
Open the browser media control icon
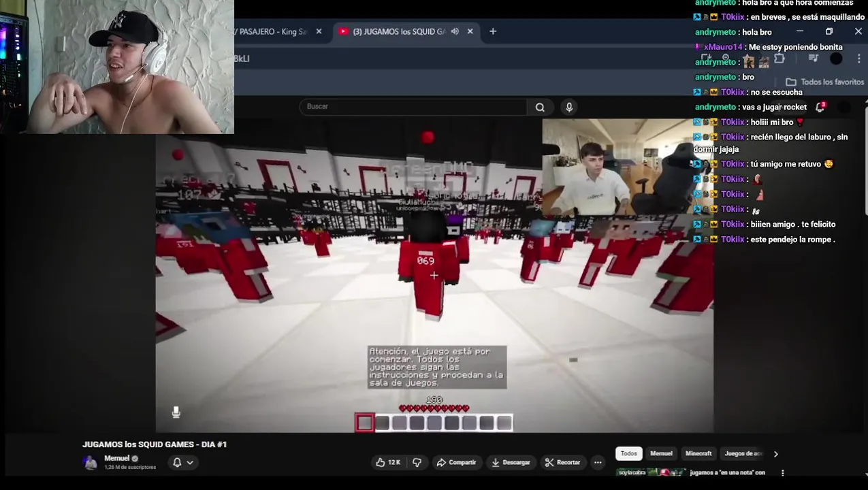[x=813, y=59]
